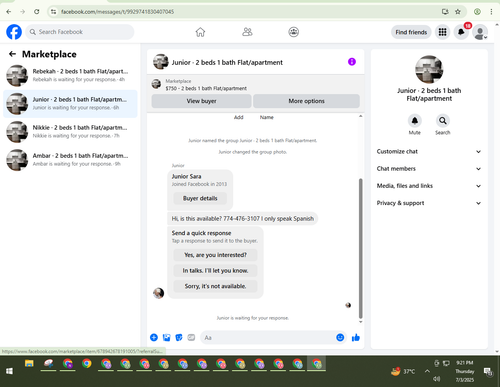Send quick response 'Sorry, it's not available.'

click(x=215, y=286)
